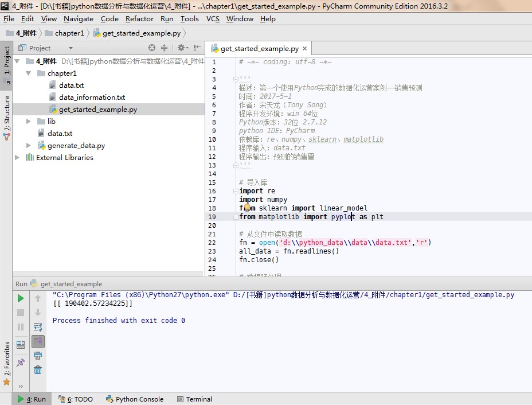The width and height of the screenshot is (532, 405).
Task: Click the pause output icon in the Run panel
Action: (x=21, y=327)
